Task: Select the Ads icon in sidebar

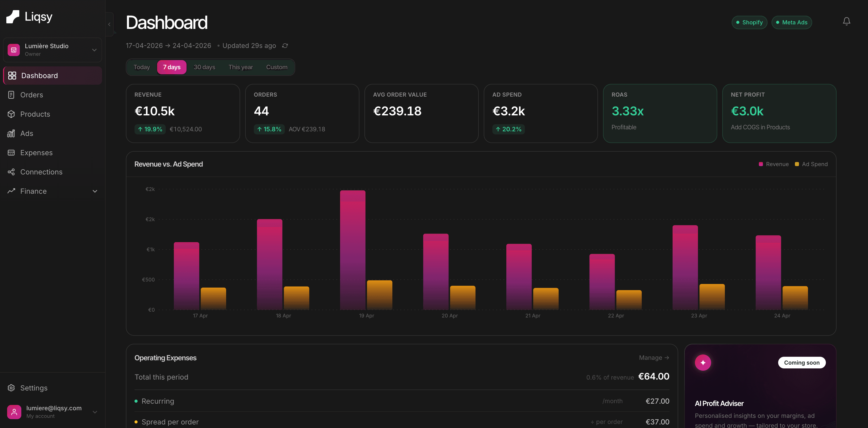Action: (x=12, y=133)
